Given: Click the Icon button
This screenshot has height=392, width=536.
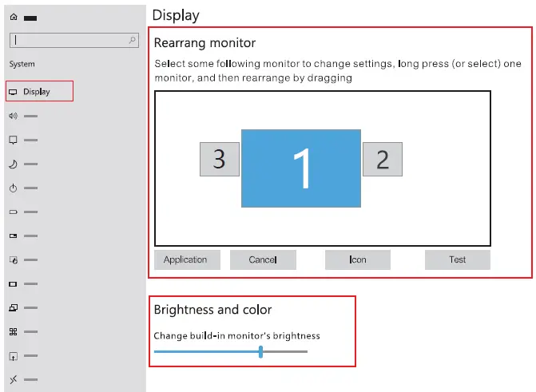Looking at the screenshot, I should pyautogui.click(x=358, y=259).
